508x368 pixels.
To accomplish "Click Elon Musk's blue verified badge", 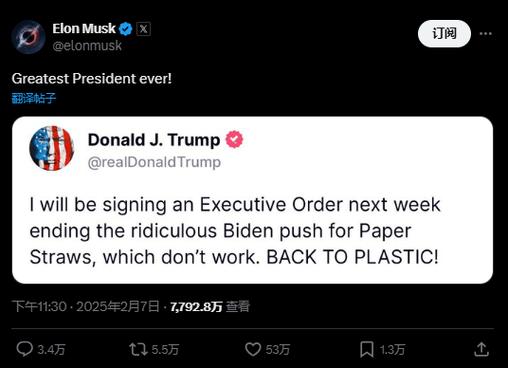I will (x=126, y=29).
